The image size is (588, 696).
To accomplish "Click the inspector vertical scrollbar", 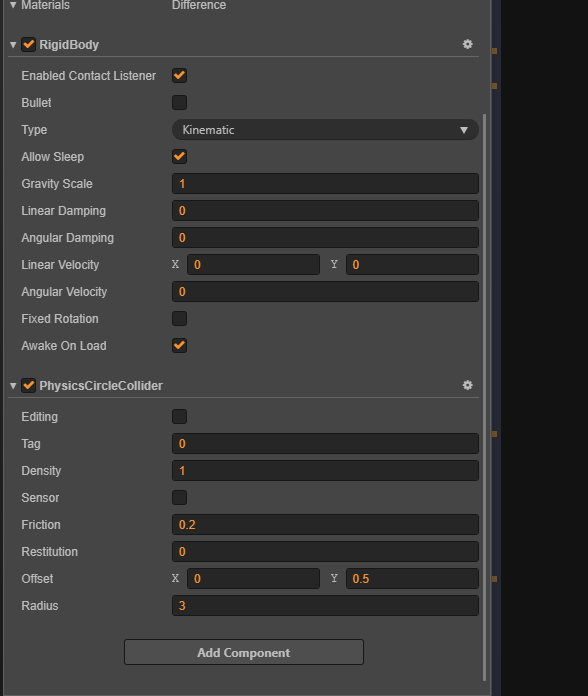I will [484, 397].
